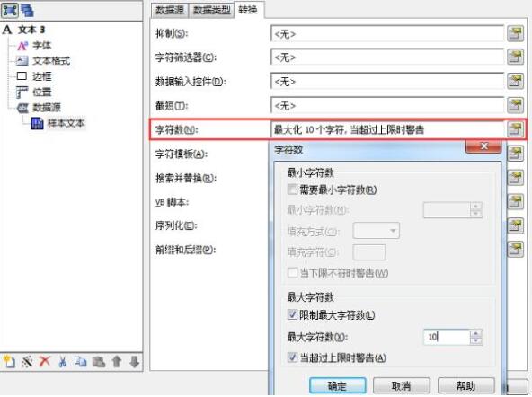The height and width of the screenshot is (397, 532).
Task: Open properties button for 数据输入控件 row
Action: (515, 81)
